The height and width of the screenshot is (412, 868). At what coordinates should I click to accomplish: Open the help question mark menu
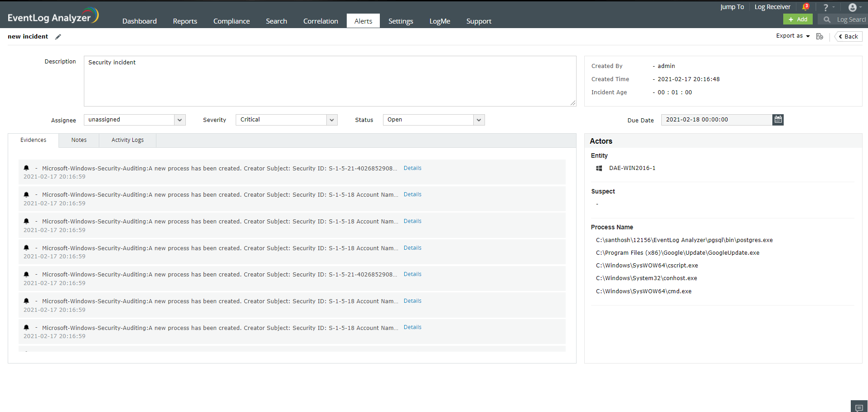tap(826, 8)
